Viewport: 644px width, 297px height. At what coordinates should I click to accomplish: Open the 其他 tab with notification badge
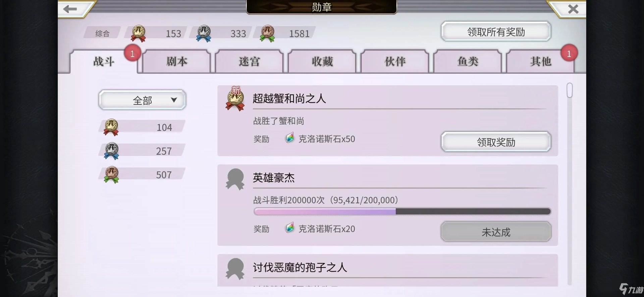click(540, 61)
